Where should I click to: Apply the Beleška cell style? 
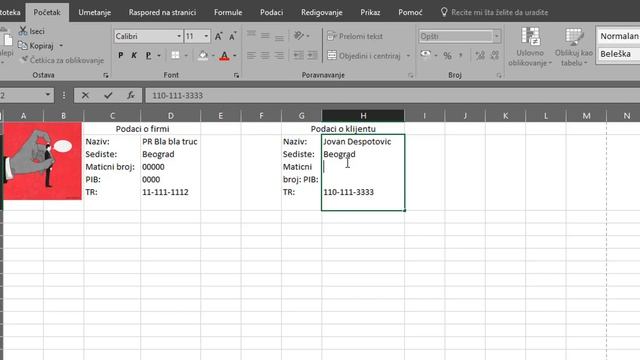618,54
